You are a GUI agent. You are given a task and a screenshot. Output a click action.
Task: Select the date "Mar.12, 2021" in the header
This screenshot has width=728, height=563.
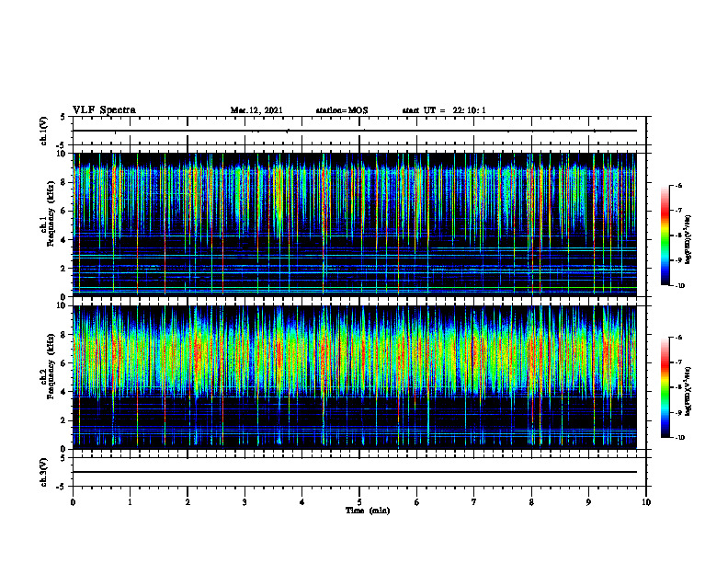[x=256, y=110]
